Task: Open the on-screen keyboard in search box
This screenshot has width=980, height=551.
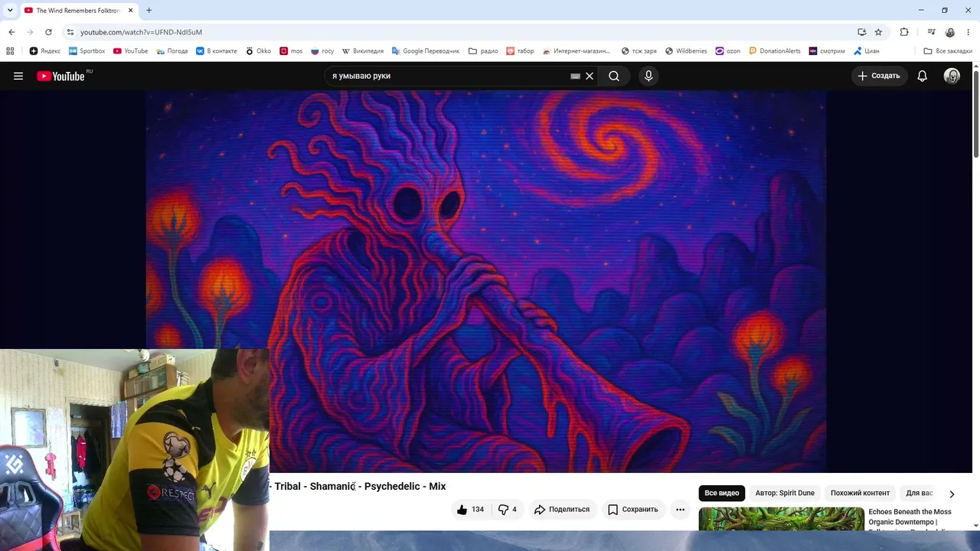Action: click(x=575, y=76)
